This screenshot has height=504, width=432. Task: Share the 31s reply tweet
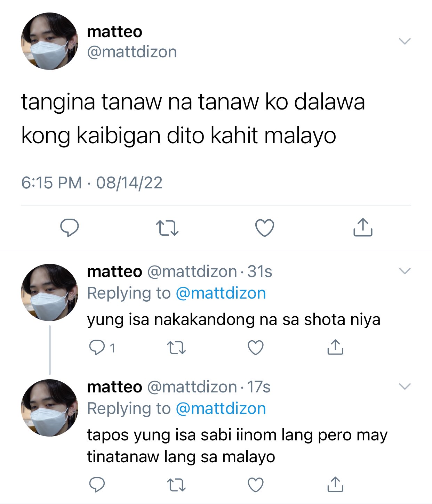(x=335, y=347)
